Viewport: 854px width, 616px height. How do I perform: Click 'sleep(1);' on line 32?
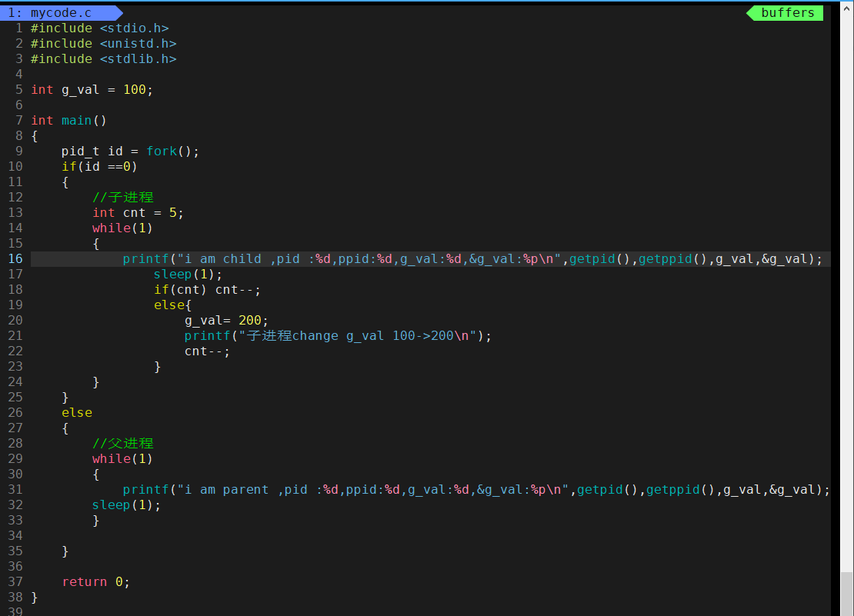point(126,505)
